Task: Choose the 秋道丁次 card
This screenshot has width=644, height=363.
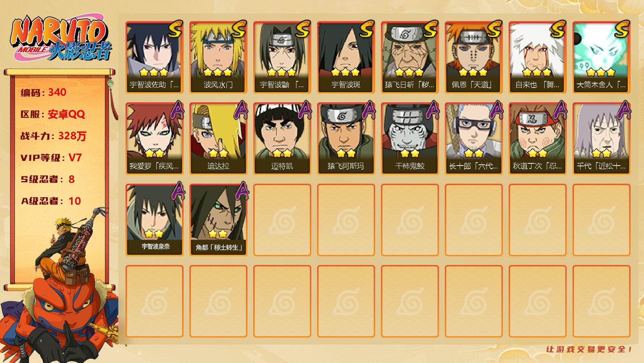Action: [x=537, y=139]
